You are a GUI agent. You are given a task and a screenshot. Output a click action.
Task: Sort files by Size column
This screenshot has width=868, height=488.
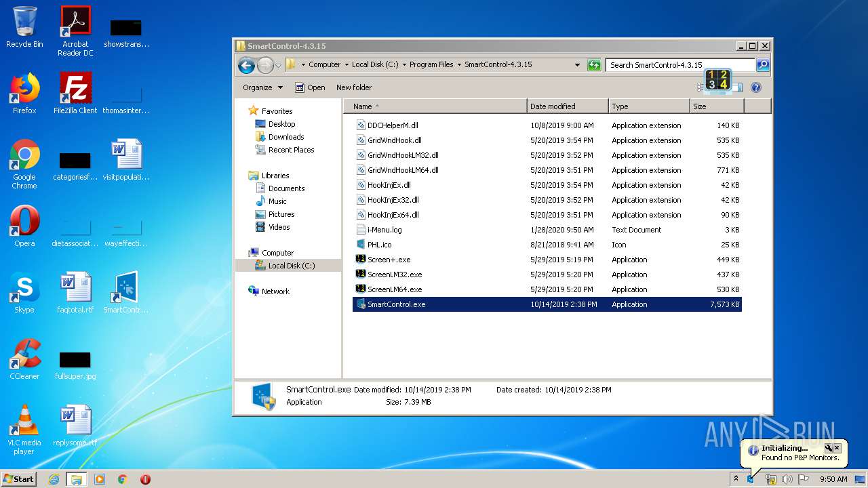click(717, 106)
